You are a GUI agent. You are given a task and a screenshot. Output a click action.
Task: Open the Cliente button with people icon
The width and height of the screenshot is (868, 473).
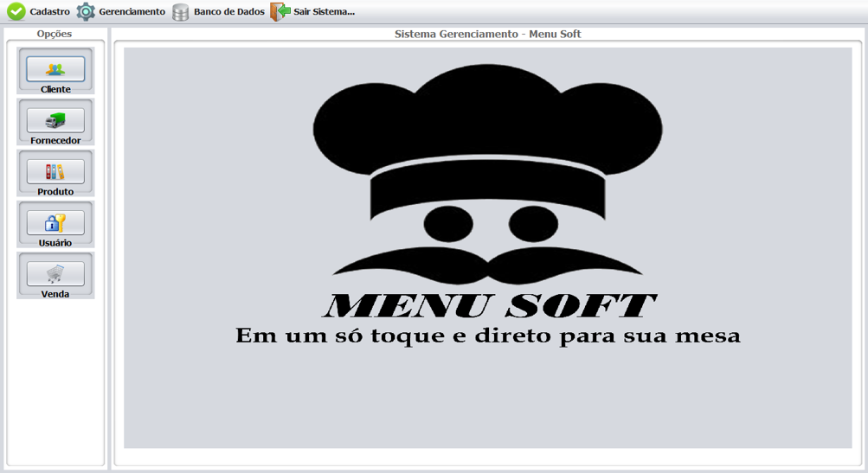[55, 69]
